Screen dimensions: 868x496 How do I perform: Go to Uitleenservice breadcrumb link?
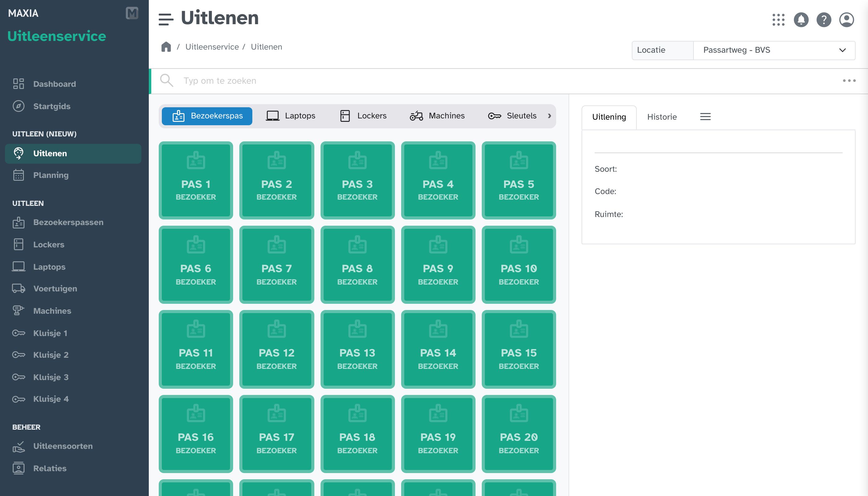212,47
